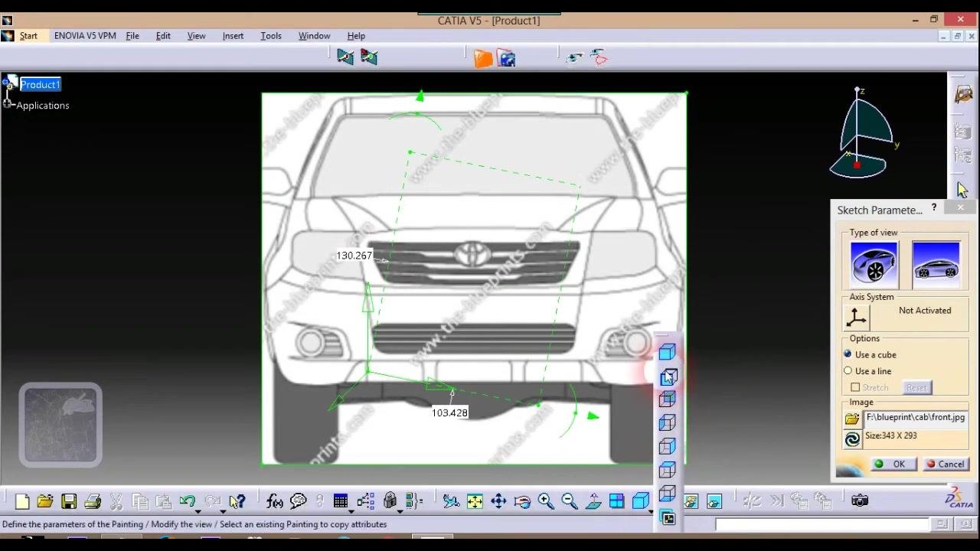This screenshot has height=551, width=980.
Task: Click the Fit All In view icon
Action: tap(475, 501)
